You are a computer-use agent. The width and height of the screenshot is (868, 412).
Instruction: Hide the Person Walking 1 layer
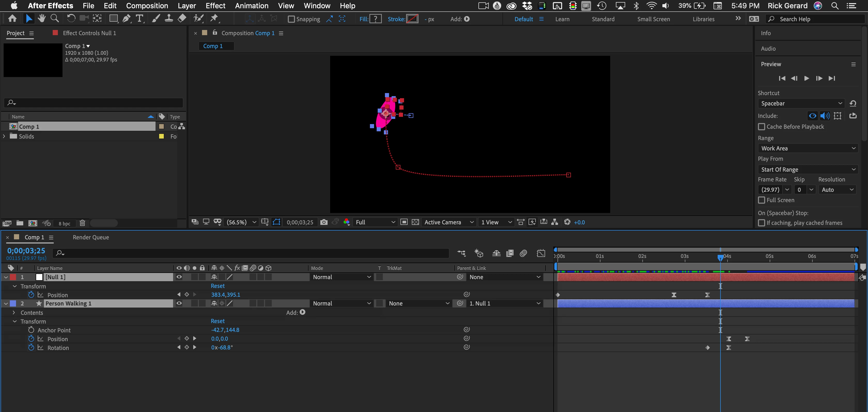tap(179, 303)
